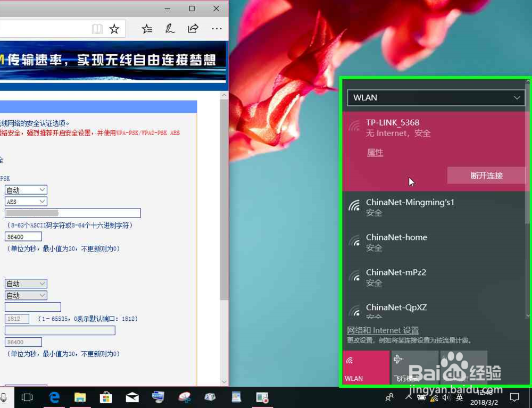Click 断开连接 to disconnect TP-LINK_5368
Screen dimensions: 532x408
486,176
